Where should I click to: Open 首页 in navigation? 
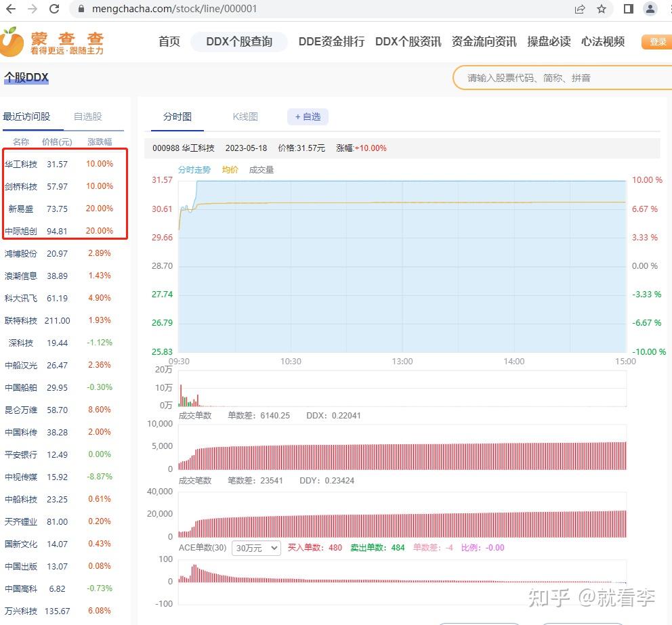(169, 41)
